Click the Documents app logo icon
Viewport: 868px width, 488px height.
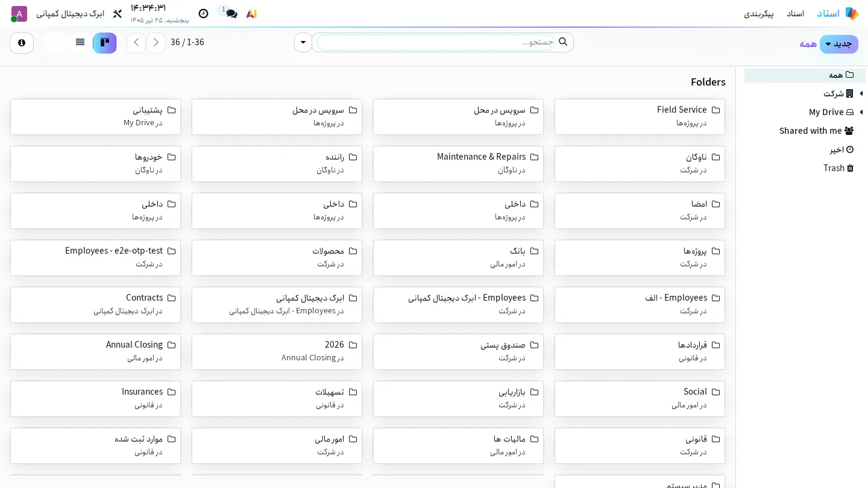[852, 13]
